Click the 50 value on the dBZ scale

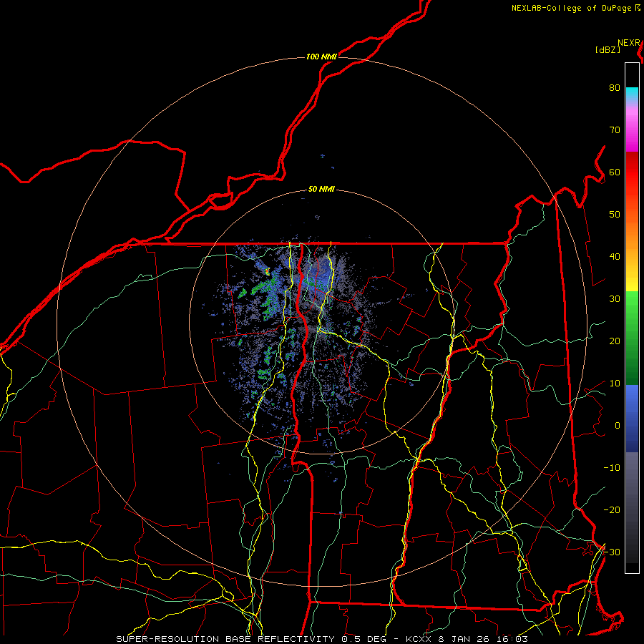[x=615, y=215]
